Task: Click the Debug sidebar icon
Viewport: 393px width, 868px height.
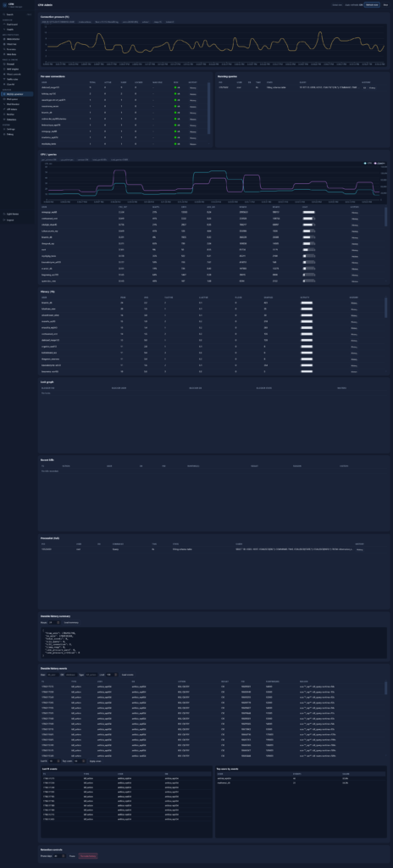Action: (x=4, y=134)
